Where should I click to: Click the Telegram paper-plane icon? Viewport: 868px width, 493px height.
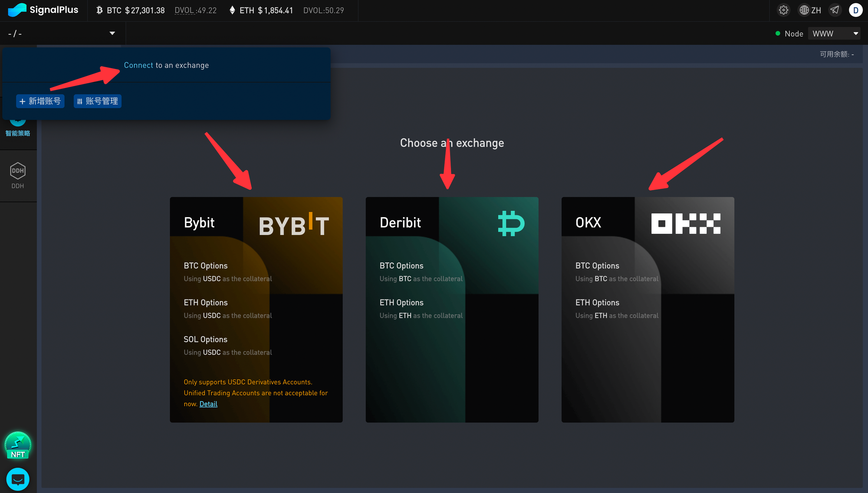tap(835, 10)
